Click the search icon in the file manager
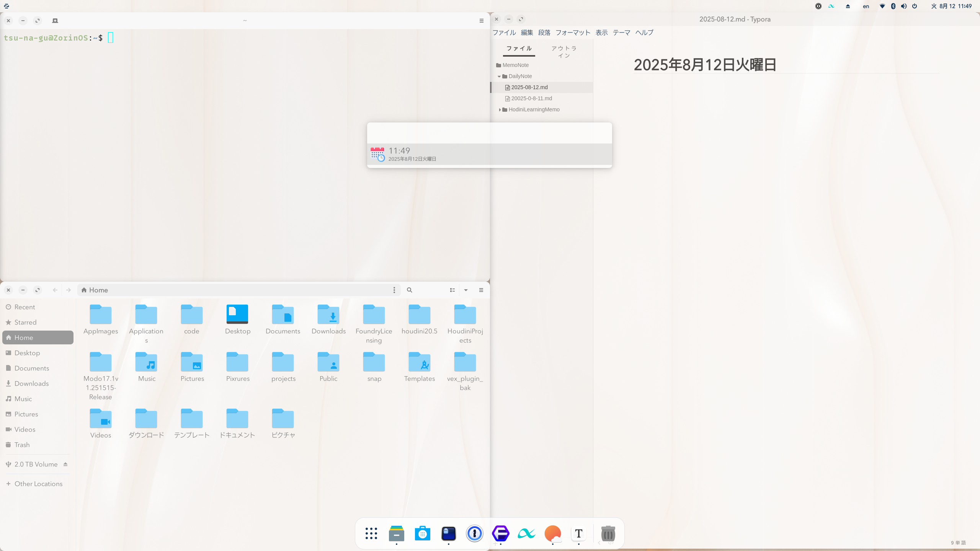This screenshot has height=551, width=980. [x=409, y=290]
